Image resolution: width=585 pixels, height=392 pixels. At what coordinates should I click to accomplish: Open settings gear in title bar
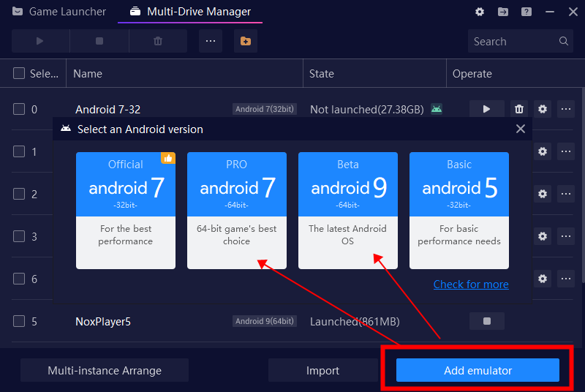click(480, 12)
